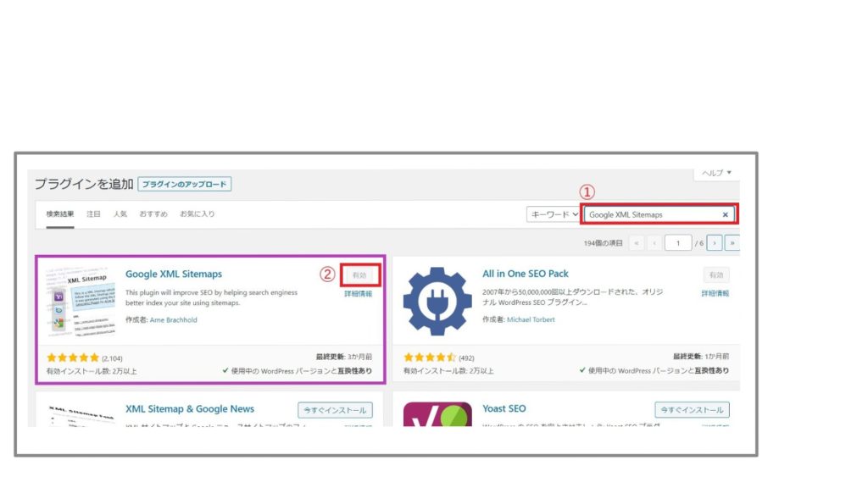Click Google XML Sitemaps star rating
This screenshot has height=488, width=868.
coord(73,358)
